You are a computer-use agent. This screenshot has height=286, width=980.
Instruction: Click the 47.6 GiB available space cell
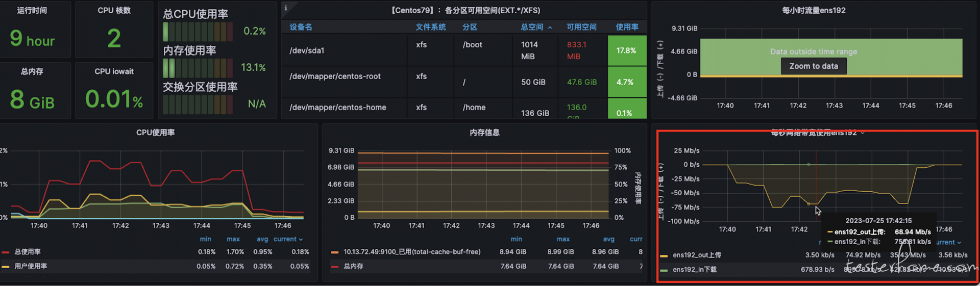[582, 82]
